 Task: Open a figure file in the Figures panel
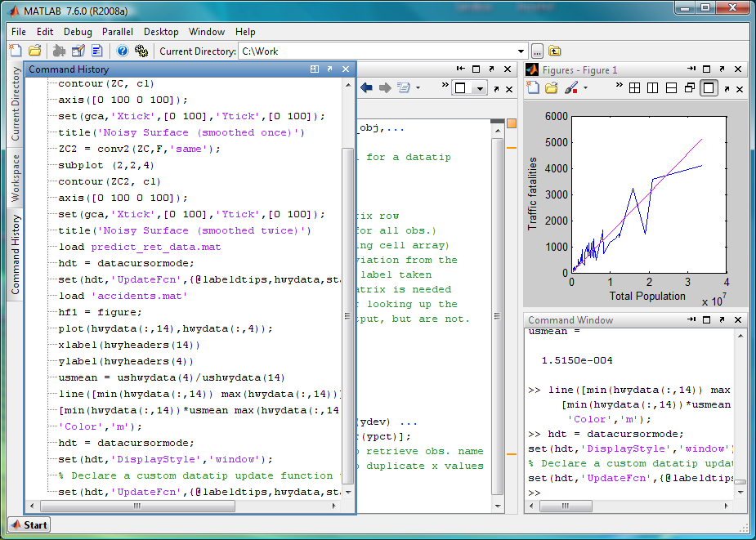552,87
